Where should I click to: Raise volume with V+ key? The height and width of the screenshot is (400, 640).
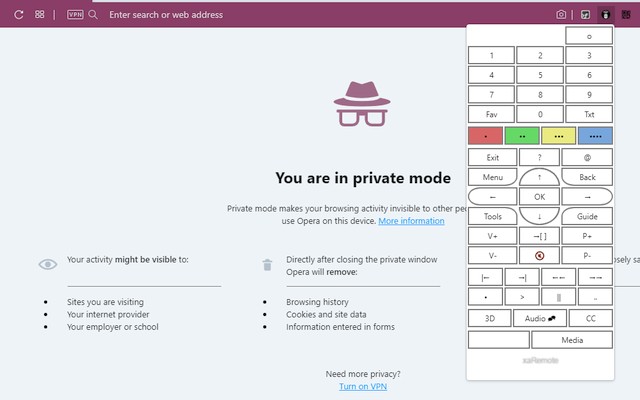(492, 236)
